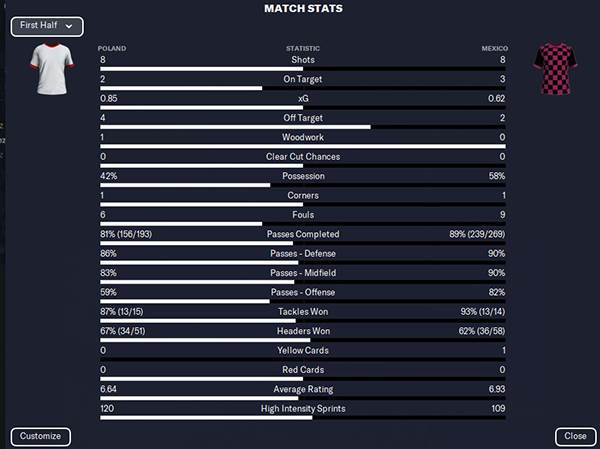Viewport: 600px width, 449px height.
Task: Click the Clear Cut Chances label
Action: [303, 156]
